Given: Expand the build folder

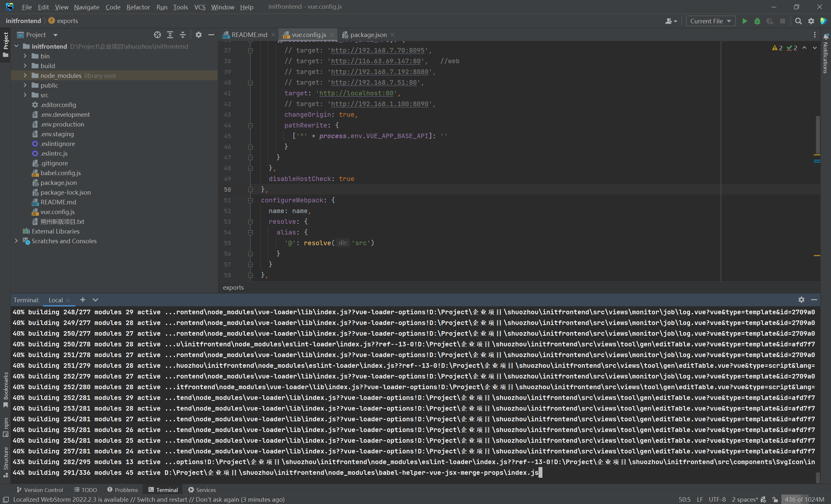Looking at the screenshot, I should (x=25, y=66).
